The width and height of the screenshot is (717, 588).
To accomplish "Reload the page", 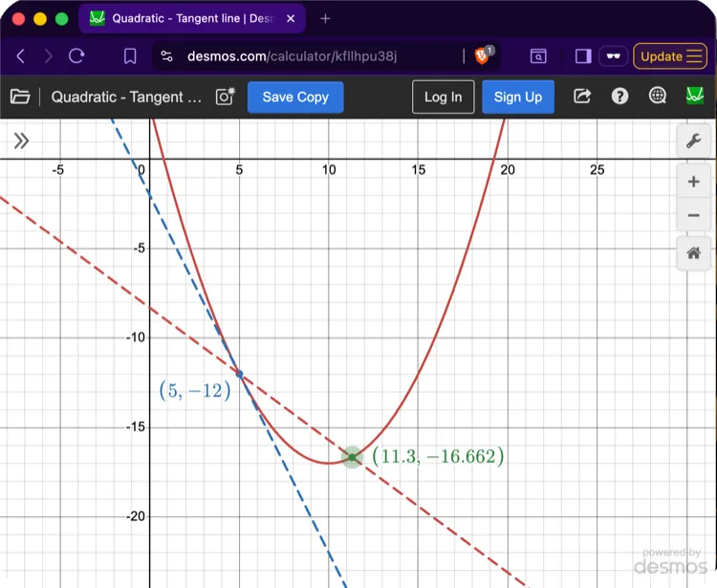I will coord(76,56).
